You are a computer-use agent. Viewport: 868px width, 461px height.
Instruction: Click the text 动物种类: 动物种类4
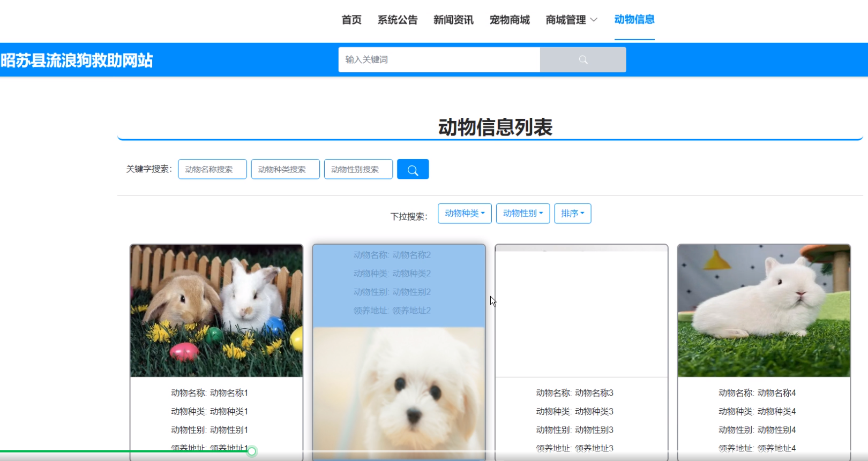click(x=757, y=411)
